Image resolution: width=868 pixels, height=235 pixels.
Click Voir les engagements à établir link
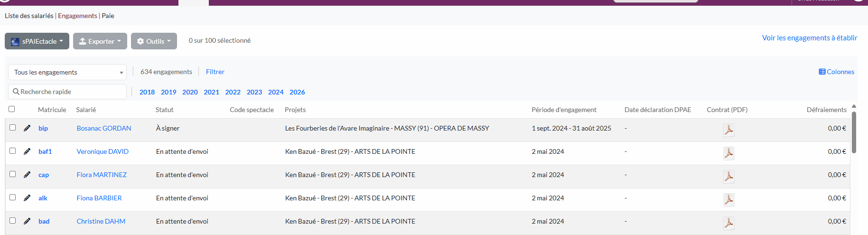[810, 38]
